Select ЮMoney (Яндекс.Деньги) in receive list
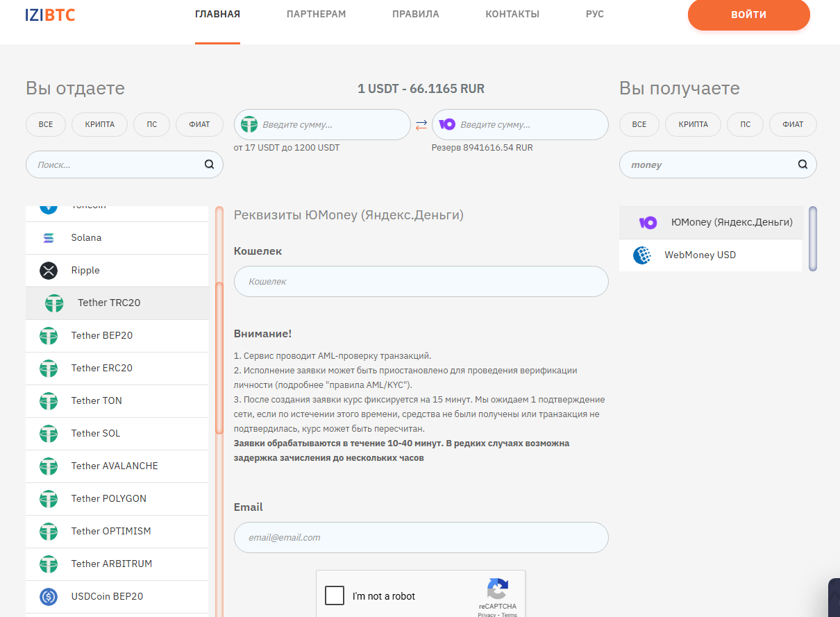Screen dimensions: 840x617 pos(711,223)
